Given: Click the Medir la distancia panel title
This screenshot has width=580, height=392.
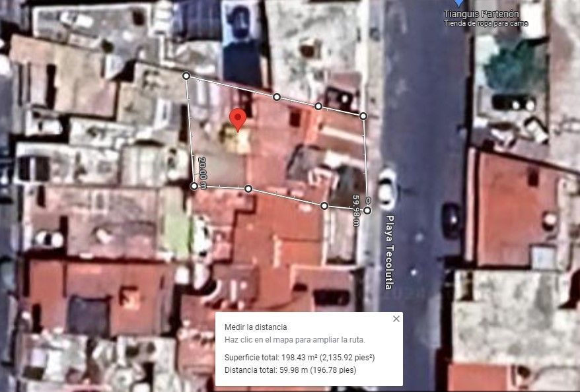Looking at the screenshot, I should point(256,327).
